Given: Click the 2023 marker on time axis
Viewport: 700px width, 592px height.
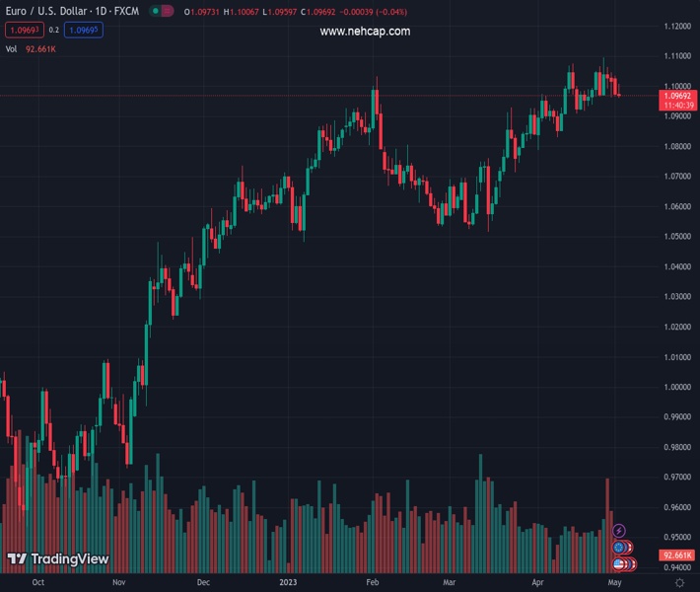Looking at the screenshot, I should tap(288, 583).
